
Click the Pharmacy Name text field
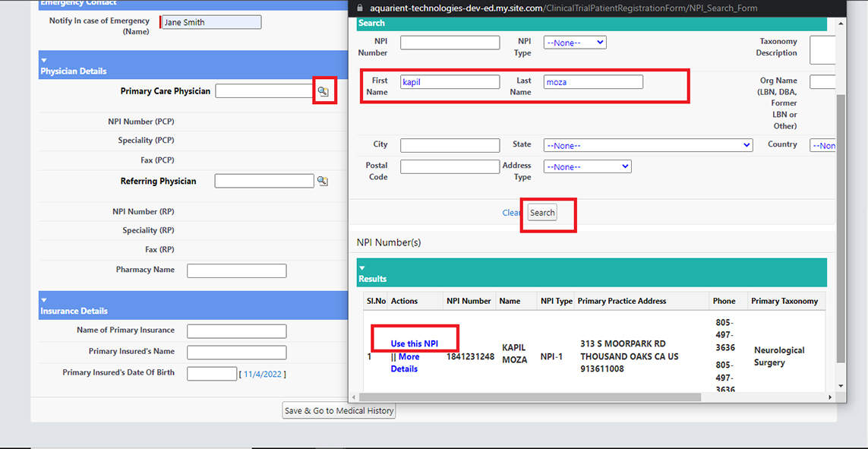[236, 270]
